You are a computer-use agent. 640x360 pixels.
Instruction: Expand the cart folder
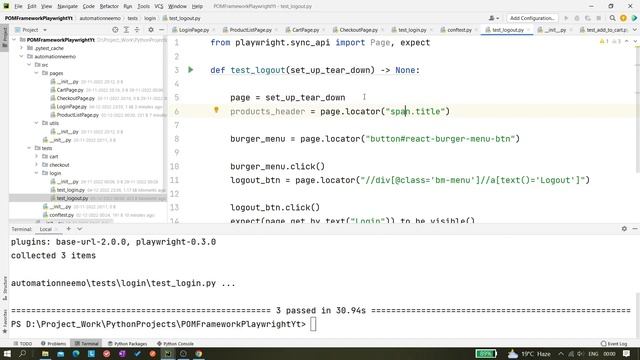pos(36,156)
